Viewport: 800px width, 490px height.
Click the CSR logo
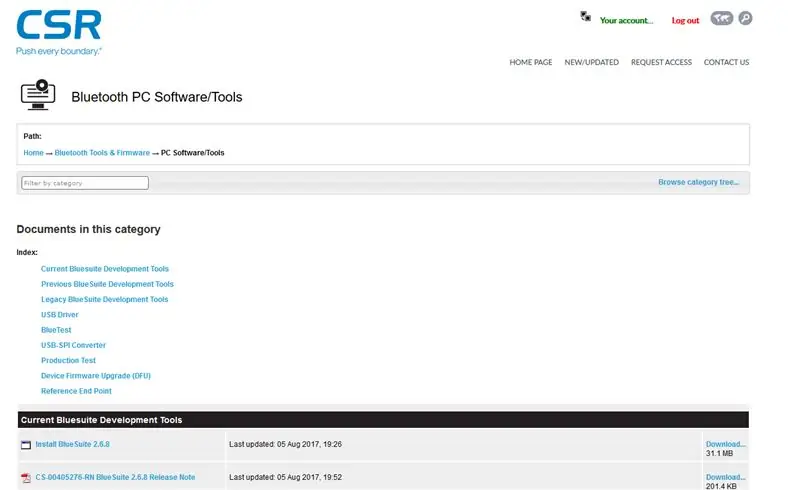[x=59, y=32]
